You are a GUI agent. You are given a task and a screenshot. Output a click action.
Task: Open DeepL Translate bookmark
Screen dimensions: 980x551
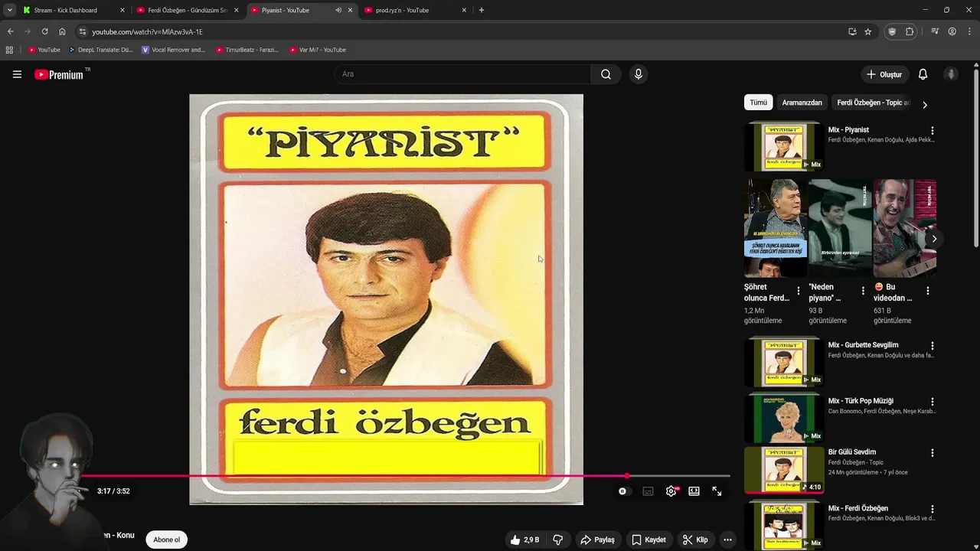pyautogui.click(x=100, y=50)
